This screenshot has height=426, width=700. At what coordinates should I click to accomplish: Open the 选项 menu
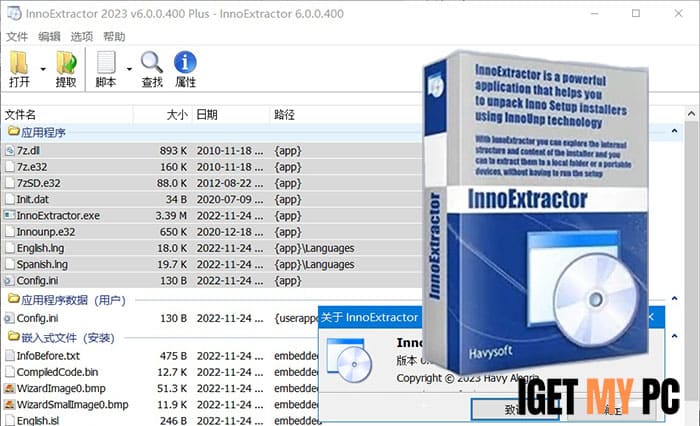82,37
